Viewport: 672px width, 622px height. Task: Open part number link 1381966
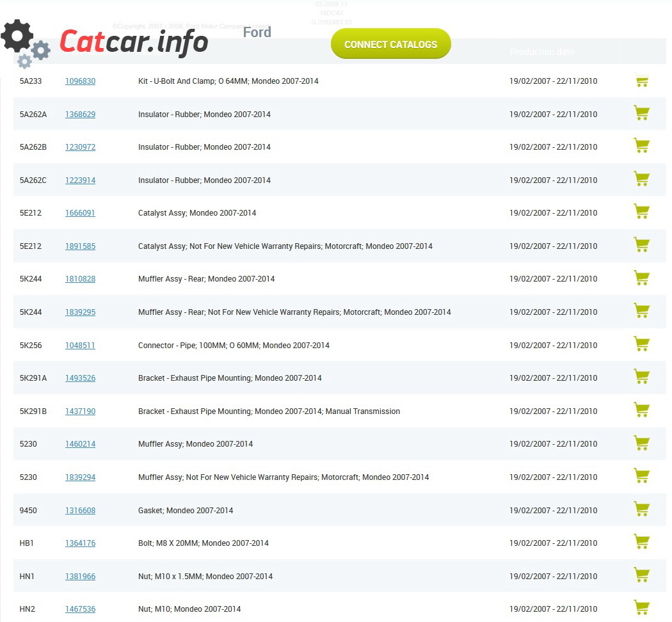pos(80,577)
